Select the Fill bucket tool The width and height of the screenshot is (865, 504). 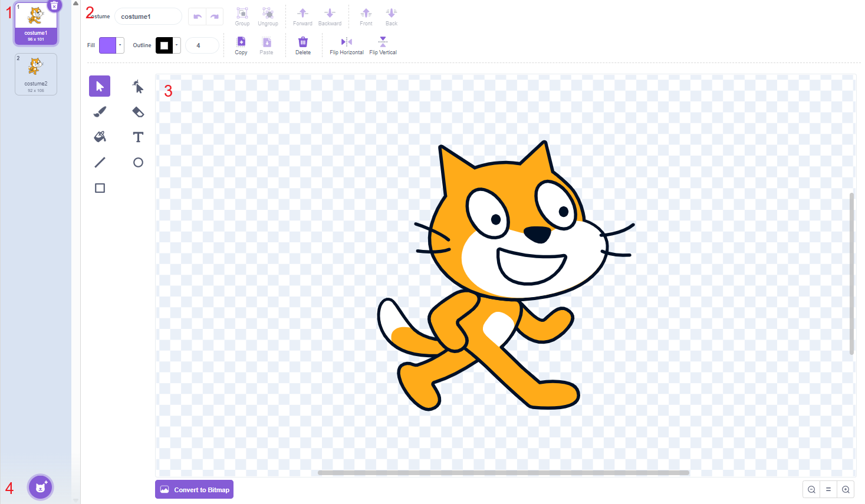point(100,137)
